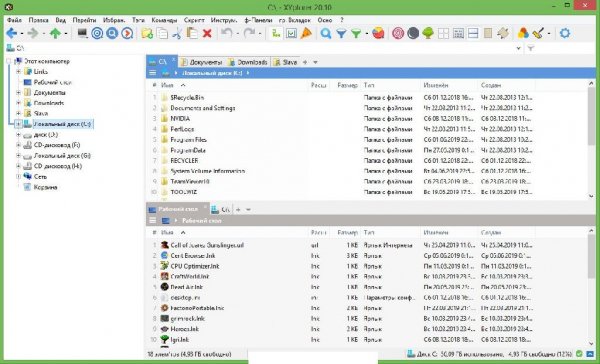This screenshot has width=600, height=364.
Task: Expand the Links tree node
Action: [18, 72]
